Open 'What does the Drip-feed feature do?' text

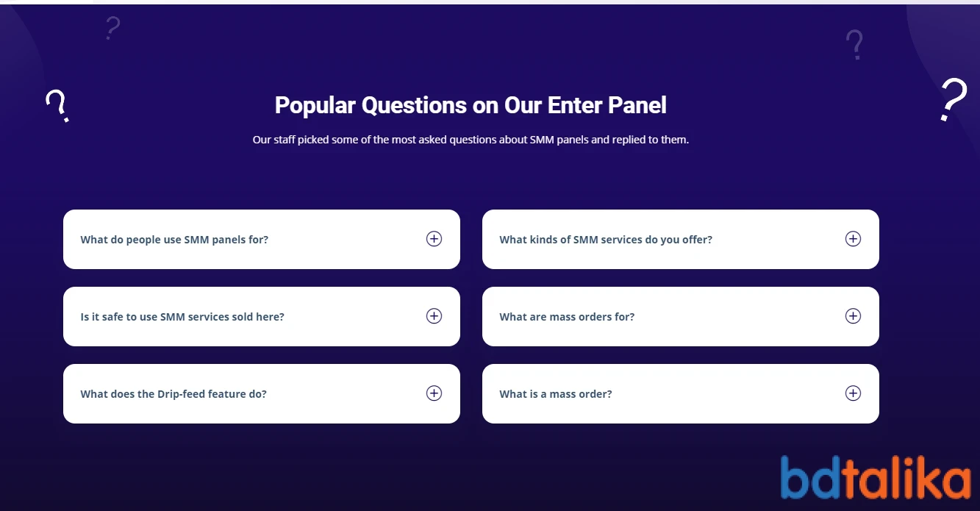(x=174, y=394)
